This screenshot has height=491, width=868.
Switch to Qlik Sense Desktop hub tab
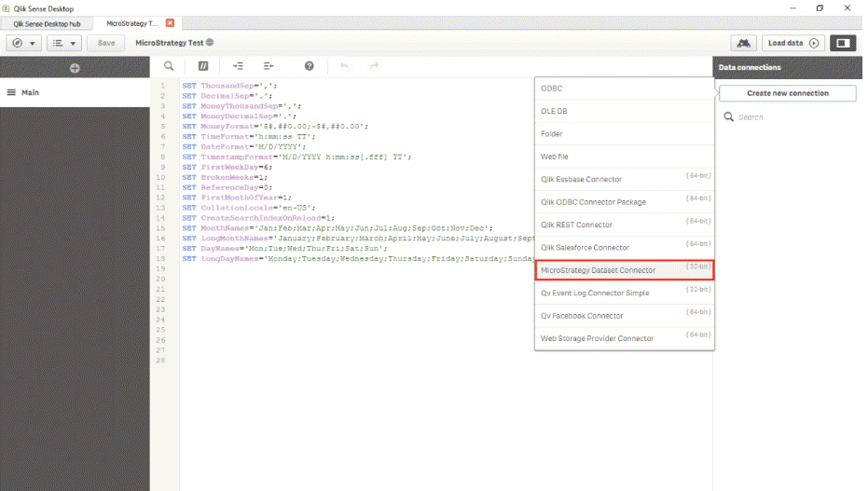pos(45,22)
